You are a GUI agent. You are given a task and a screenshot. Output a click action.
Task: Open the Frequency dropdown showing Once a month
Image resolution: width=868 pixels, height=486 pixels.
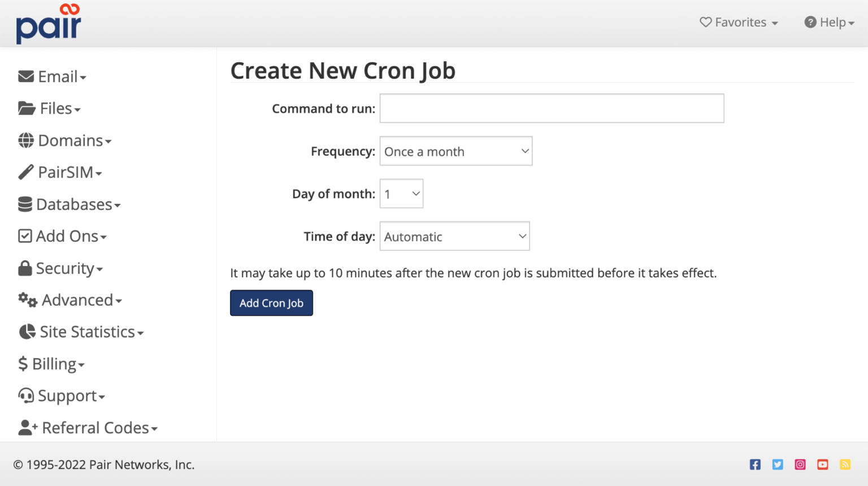pos(455,151)
